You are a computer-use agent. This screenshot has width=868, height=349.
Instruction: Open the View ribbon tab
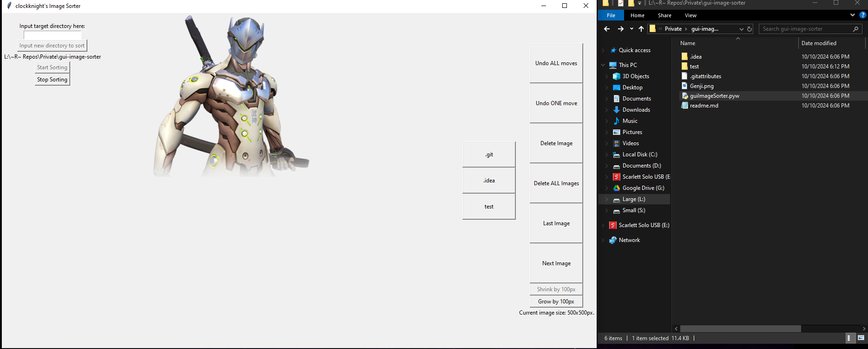click(x=690, y=15)
